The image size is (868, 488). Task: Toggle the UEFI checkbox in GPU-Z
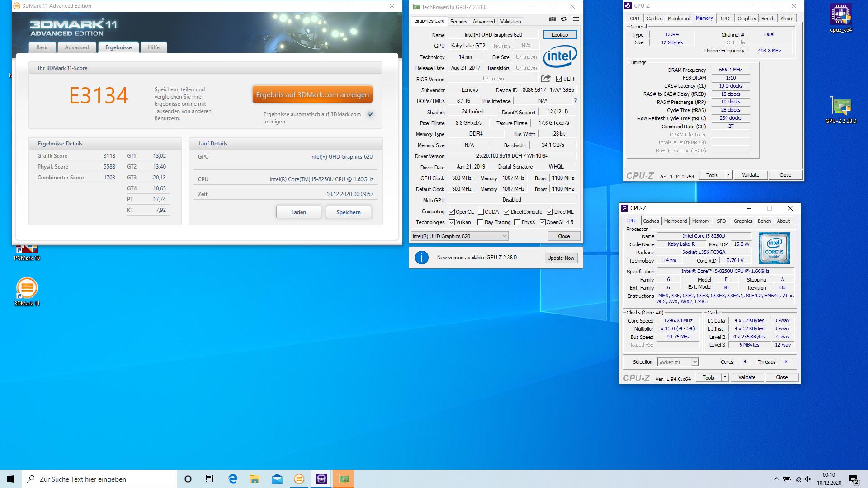[559, 79]
